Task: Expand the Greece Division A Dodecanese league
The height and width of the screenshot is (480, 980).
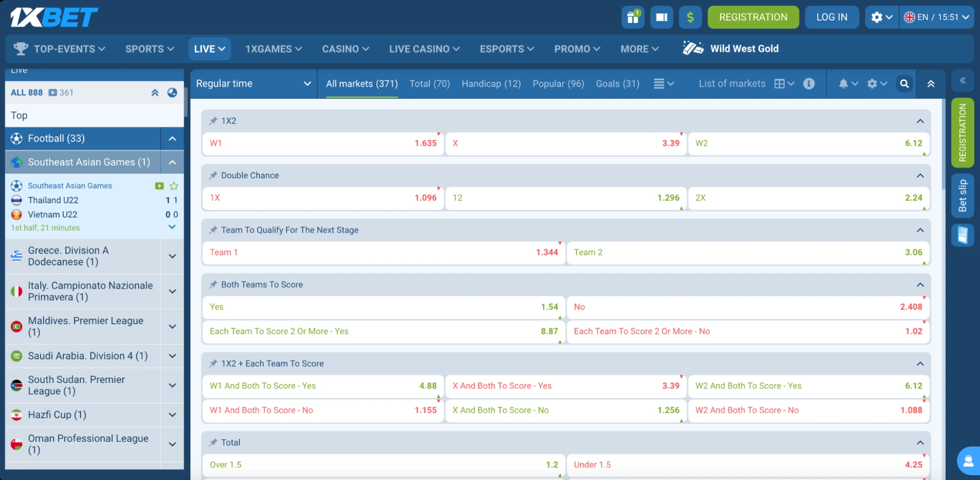Action: pyautogui.click(x=172, y=256)
